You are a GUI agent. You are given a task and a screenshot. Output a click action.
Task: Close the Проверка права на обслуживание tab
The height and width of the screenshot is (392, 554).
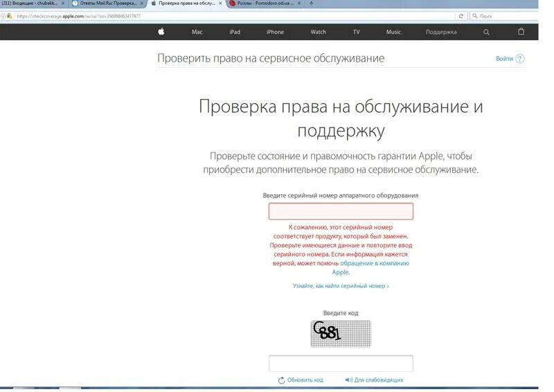(x=220, y=3)
